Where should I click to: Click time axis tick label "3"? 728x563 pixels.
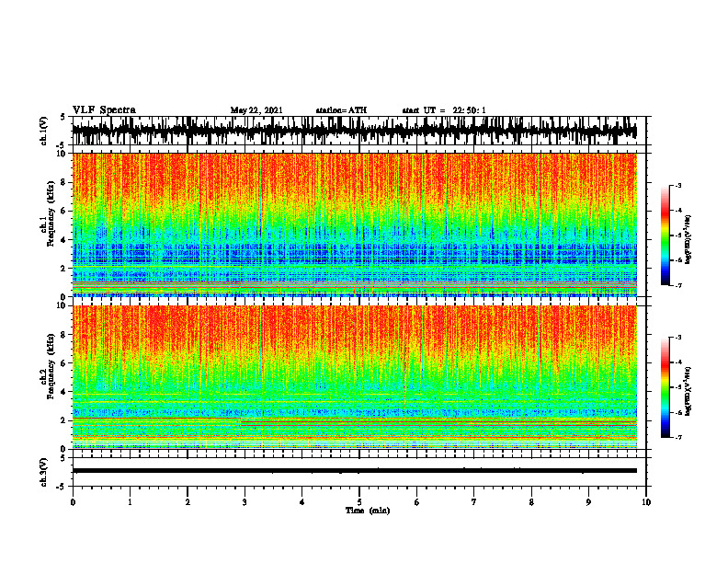245,502
